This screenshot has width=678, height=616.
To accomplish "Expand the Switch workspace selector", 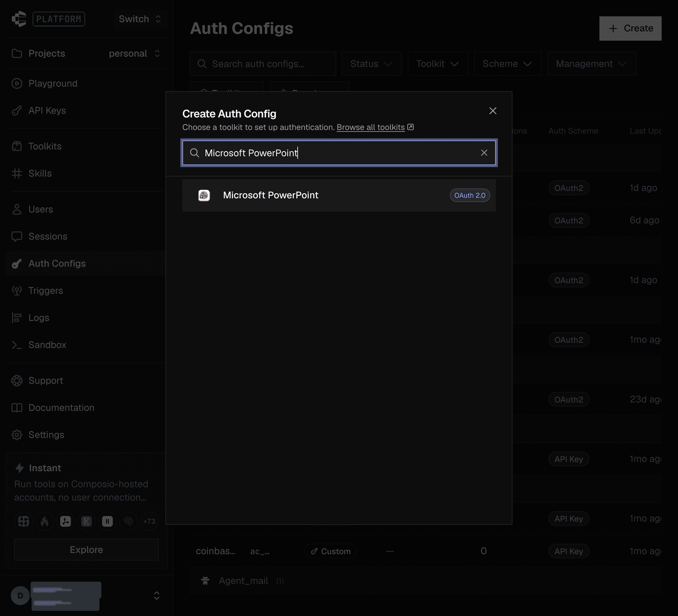I will click(140, 19).
